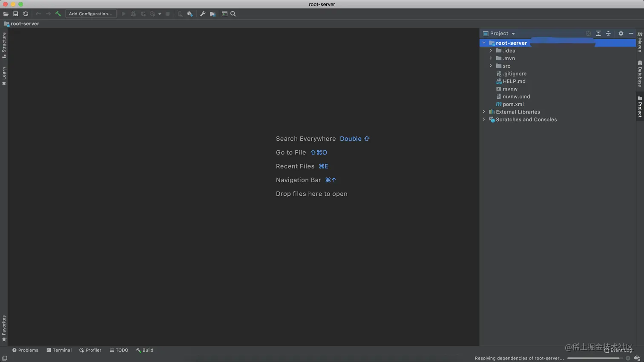
Task: Open the Terminal tool window
Action: 59,350
